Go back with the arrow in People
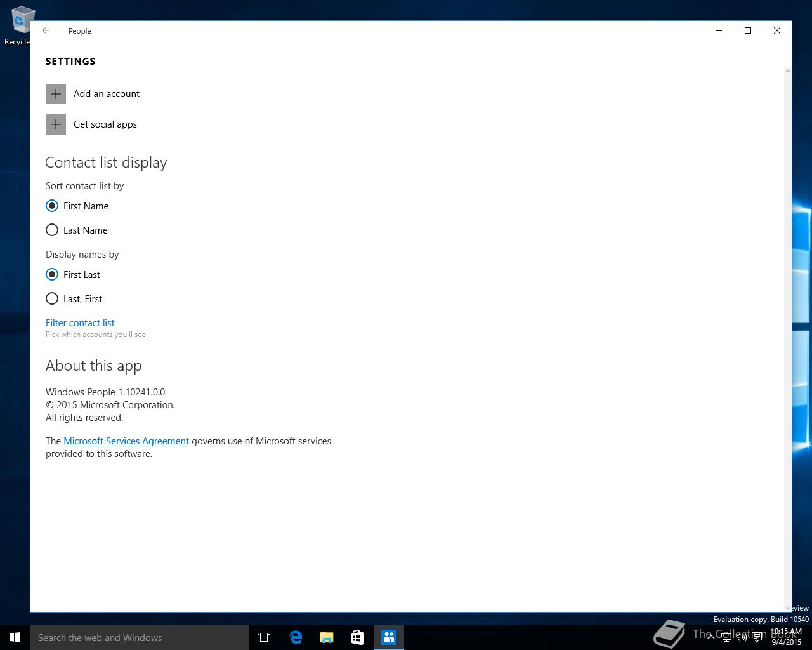The height and width of the screenshot is (650, 812). pyautogui.click(x=46, y=30)
